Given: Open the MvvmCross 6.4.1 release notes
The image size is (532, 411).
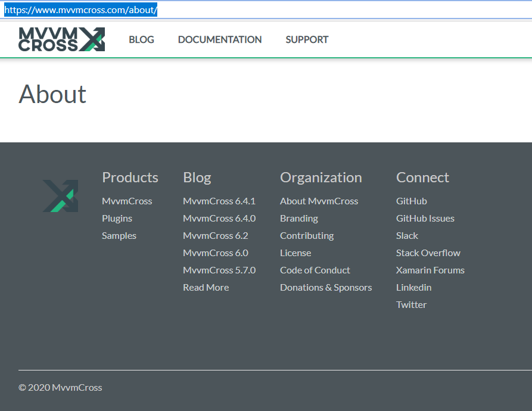Looking at the screenshot, I should [219, 201].
